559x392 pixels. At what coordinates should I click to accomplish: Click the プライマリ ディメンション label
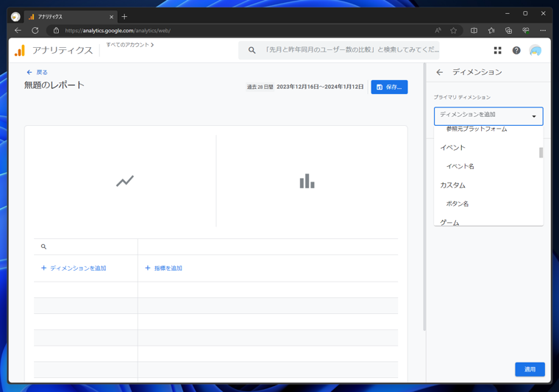(462, 97)
